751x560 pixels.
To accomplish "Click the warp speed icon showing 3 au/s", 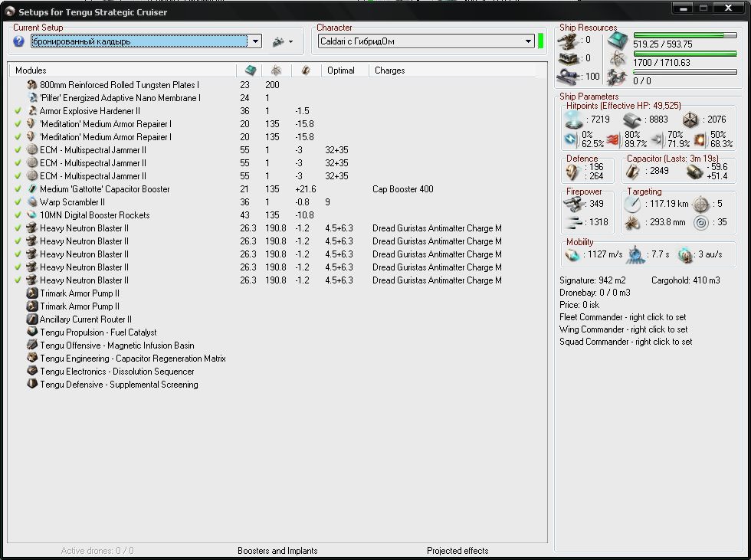I will click(685, 254).
